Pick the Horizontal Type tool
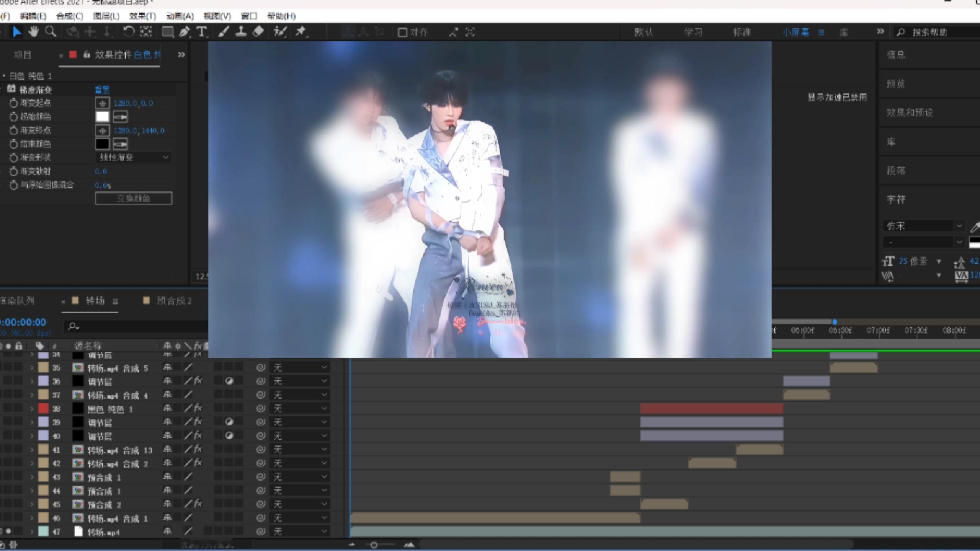This screenshot has height=551, width=980. coord(201,32)
